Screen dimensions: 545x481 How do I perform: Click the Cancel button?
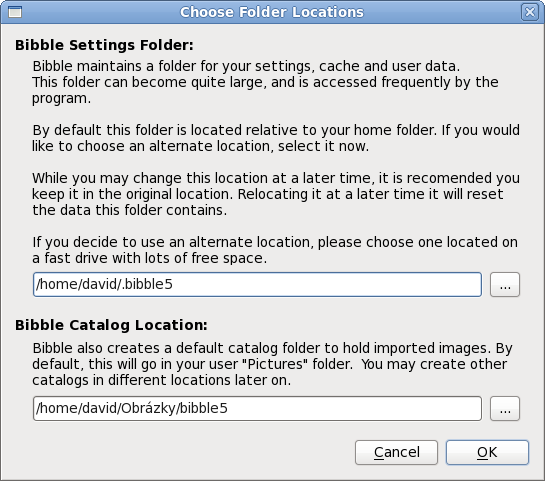click(396, 452)
